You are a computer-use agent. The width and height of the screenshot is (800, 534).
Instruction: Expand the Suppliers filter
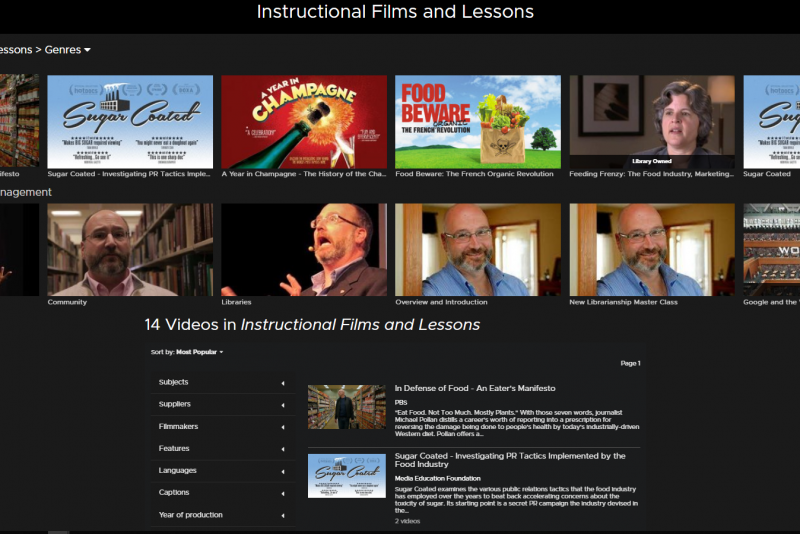(x=222, y=404)
